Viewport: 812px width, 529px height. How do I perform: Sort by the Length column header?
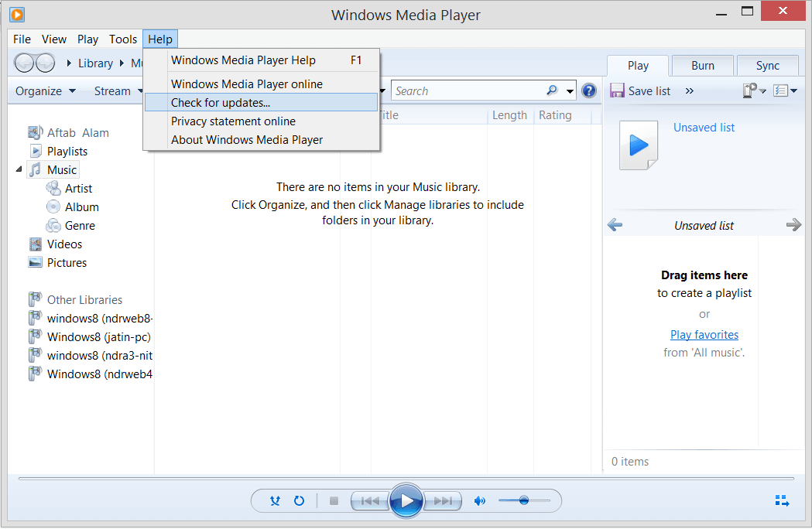tap(509, 115)
